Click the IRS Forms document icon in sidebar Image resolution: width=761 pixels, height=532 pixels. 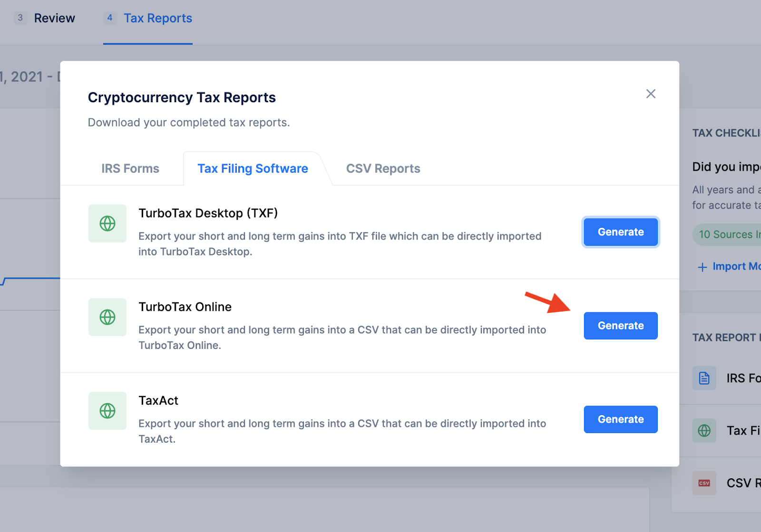pos(704,378)
